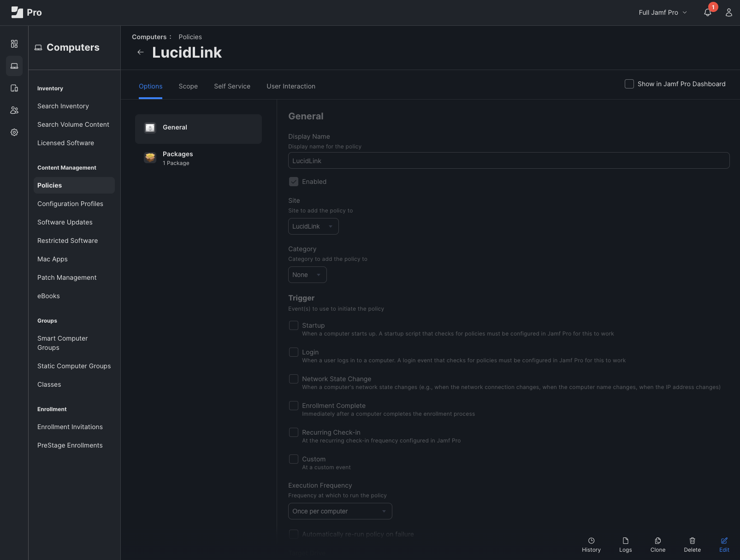Clone the LucidLink policy
The height and width of the screenshot is (560, 740).
(658, 544)
